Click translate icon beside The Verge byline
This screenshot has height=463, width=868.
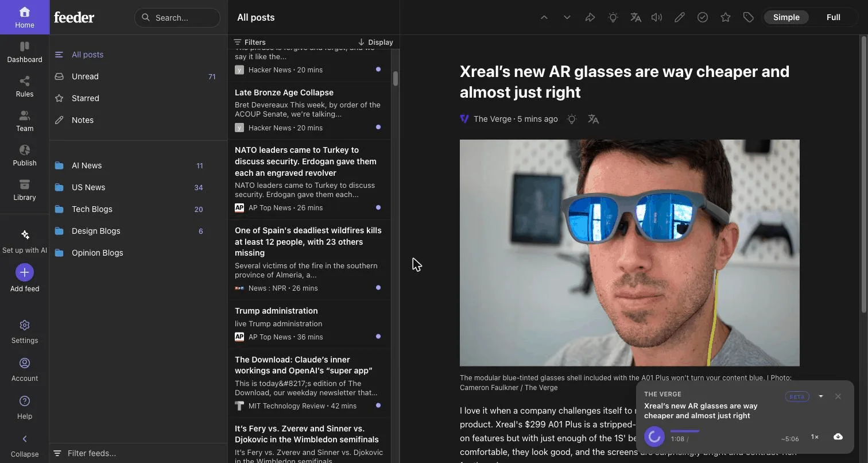593,119
